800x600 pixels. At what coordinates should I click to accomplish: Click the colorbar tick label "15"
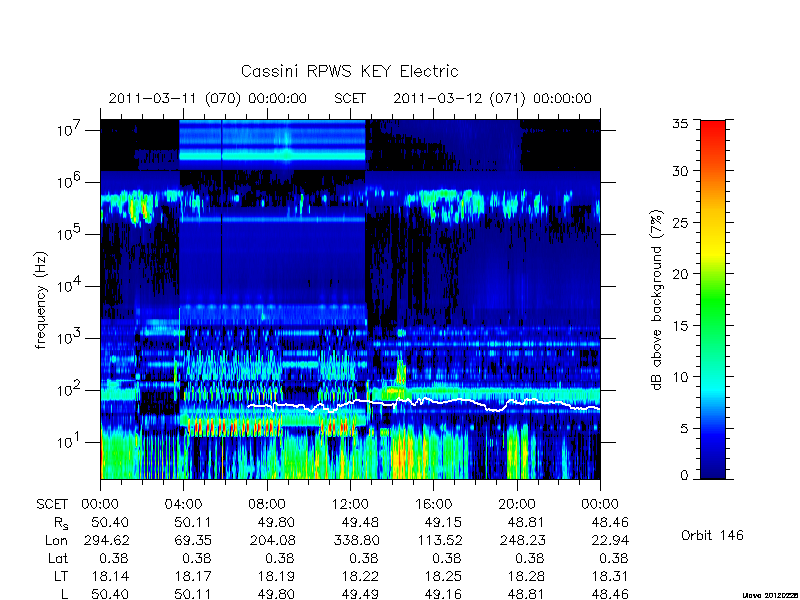click(x=681, y=325)
